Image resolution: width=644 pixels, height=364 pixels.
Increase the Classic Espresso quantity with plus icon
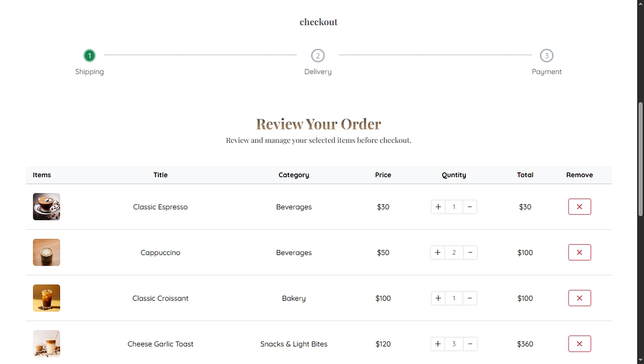pos(437,206)
